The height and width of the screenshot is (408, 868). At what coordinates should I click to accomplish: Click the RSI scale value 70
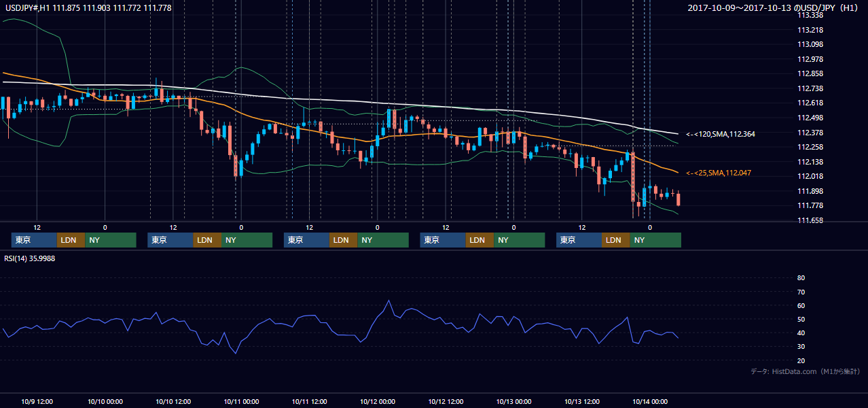801,292
